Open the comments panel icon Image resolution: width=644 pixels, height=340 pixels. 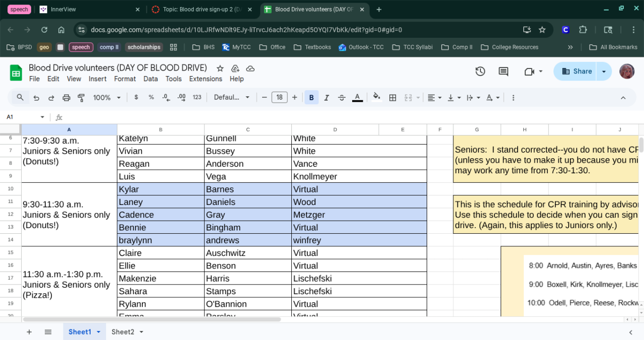(x=503, y=72)
